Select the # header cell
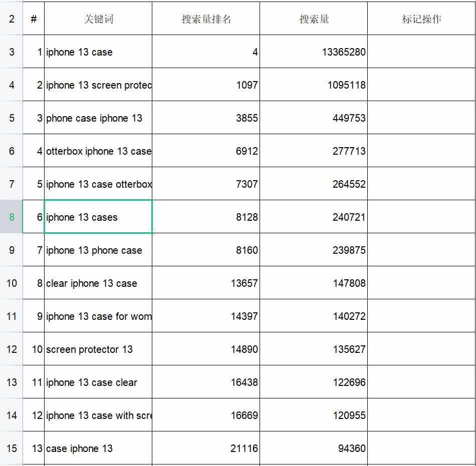 coord(34,19)
